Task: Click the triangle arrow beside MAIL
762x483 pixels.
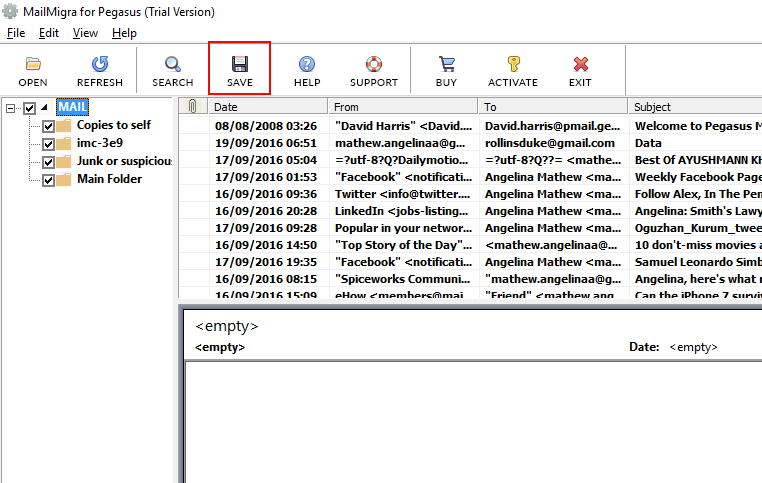Action: pyautogui.click(x=44, y=107)
